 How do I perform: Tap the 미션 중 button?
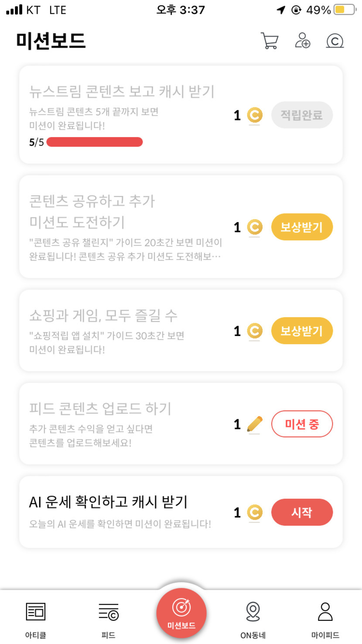click(302, 424)
